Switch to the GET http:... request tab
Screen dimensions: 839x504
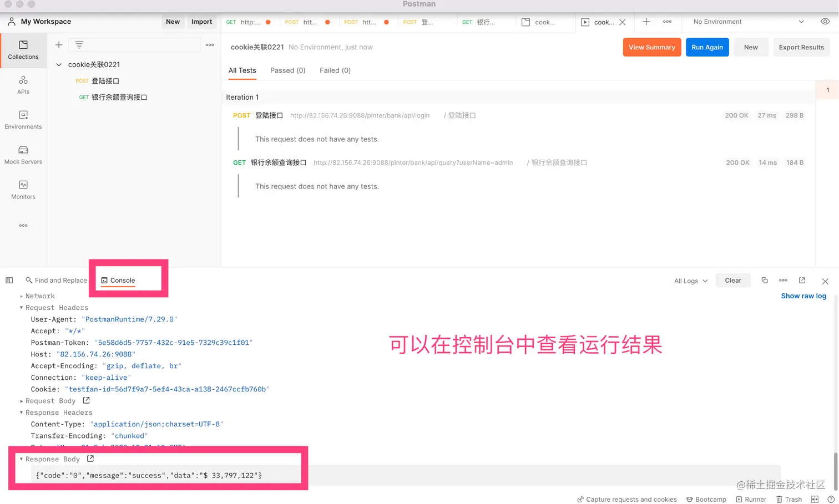click(x=249, y=22)
